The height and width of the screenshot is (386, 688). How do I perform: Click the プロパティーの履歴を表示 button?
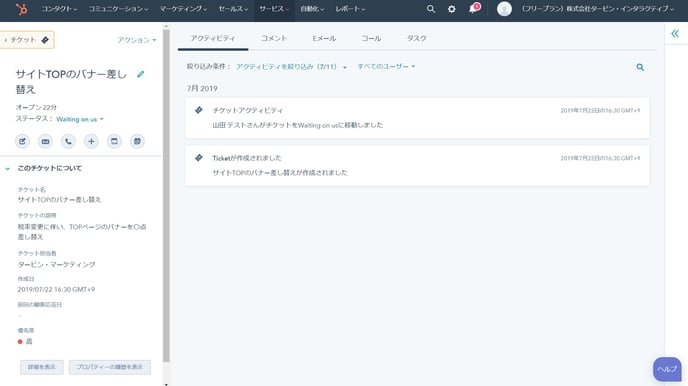pyautogui.click(x=110, y=367)
